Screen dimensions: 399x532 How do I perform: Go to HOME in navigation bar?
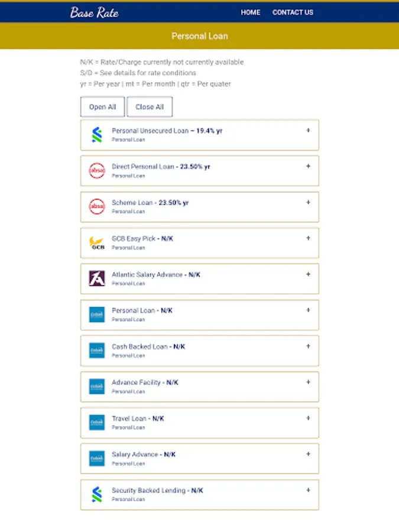click(x=251, y=12)
